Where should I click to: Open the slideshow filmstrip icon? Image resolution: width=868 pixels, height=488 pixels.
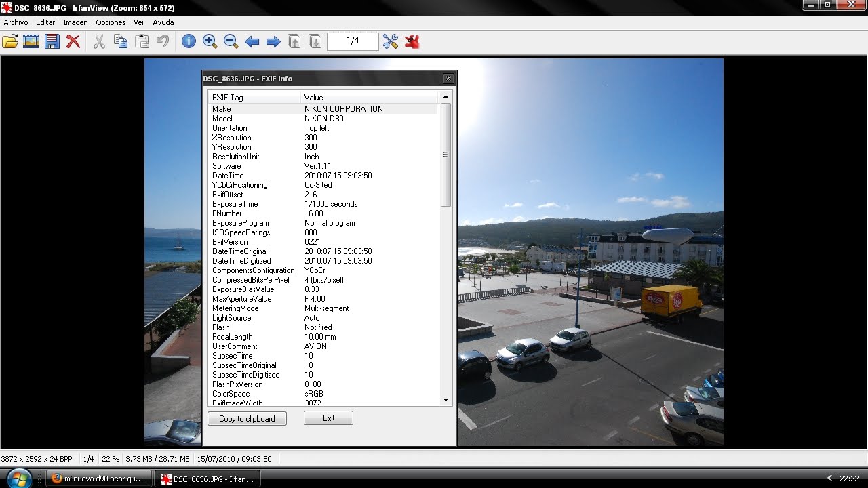31,42
